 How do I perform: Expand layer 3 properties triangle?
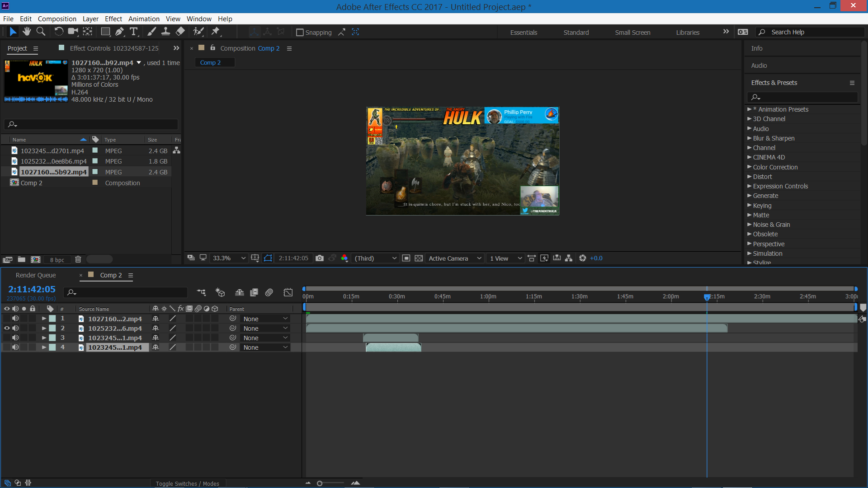tap(44, 338)
